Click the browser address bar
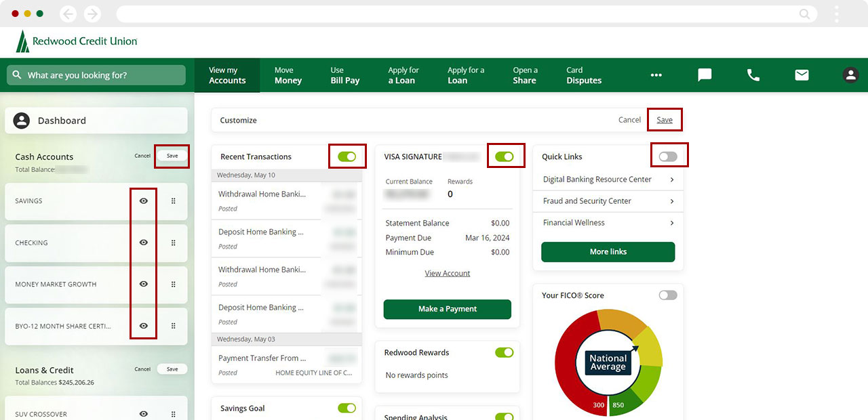868x420 pixels. click(465, 14)
